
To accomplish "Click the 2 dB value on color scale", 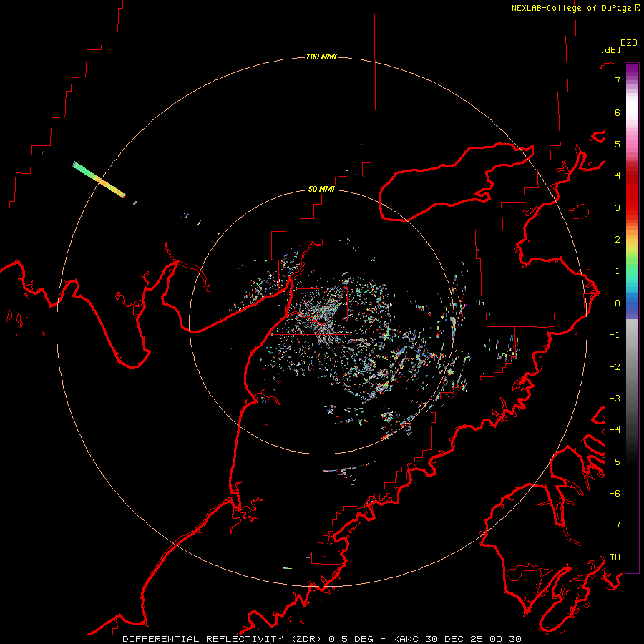I will click(618, 240).
